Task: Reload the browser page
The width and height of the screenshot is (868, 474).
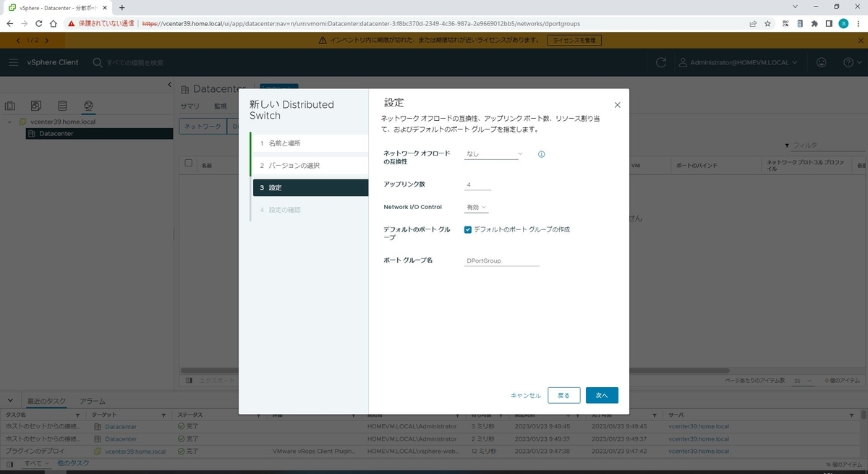Action: coord(39,23)
